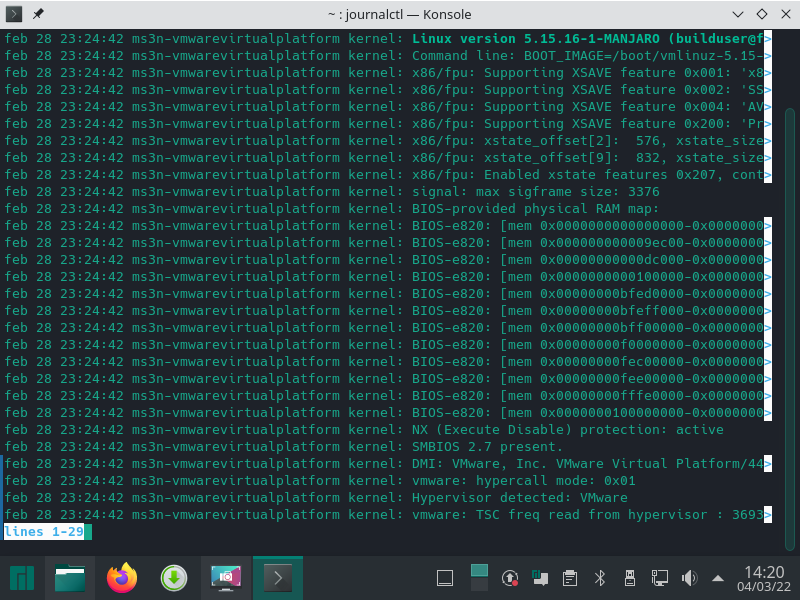Select the Konsole task in taskbar
800x600 pixels.
pyautogui.click(x=278, y=578)
